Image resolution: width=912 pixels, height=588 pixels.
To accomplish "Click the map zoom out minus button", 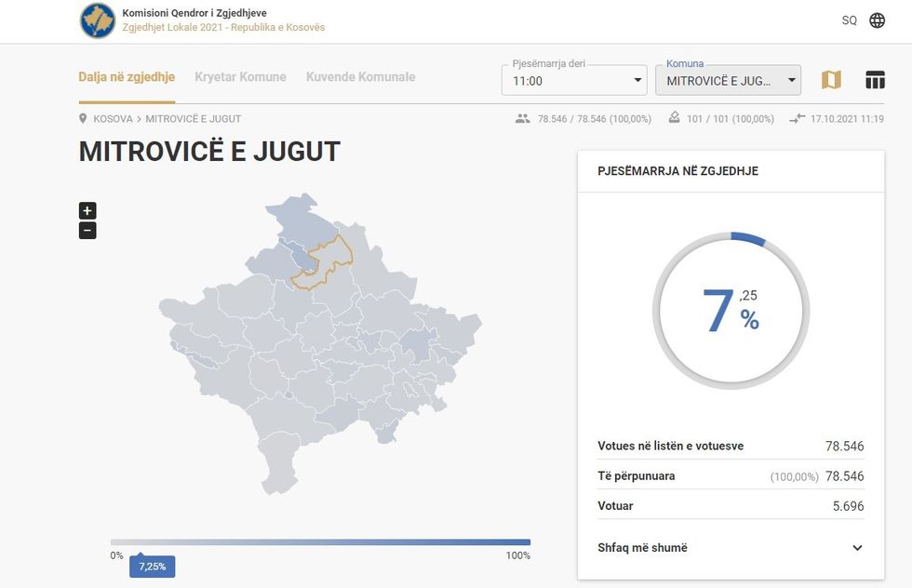I will pos(87,231).
